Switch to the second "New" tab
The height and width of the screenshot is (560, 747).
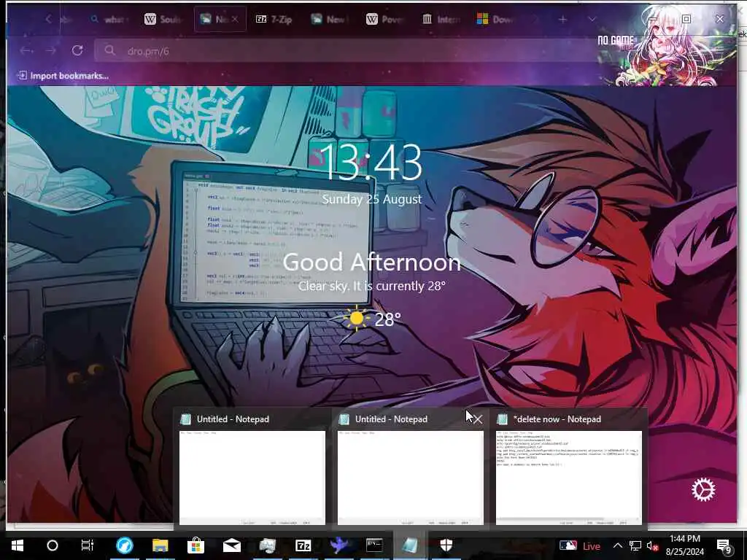point(330,19)
